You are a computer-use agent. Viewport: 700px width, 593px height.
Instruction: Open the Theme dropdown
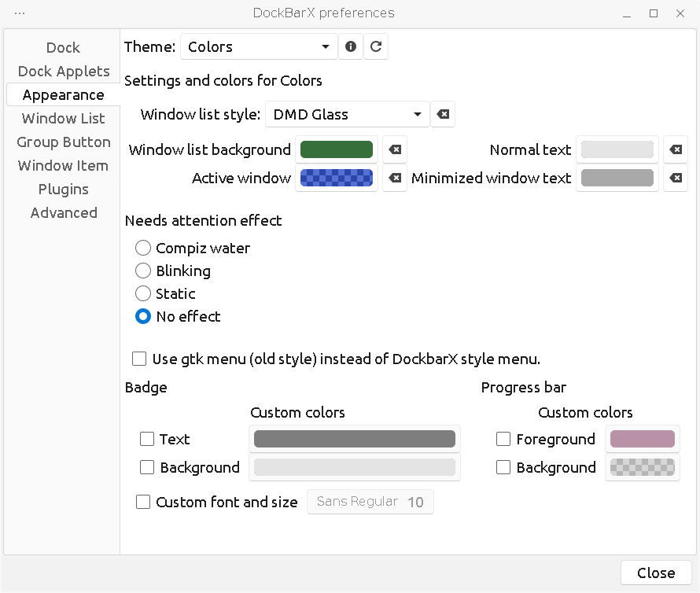(259, 47)
